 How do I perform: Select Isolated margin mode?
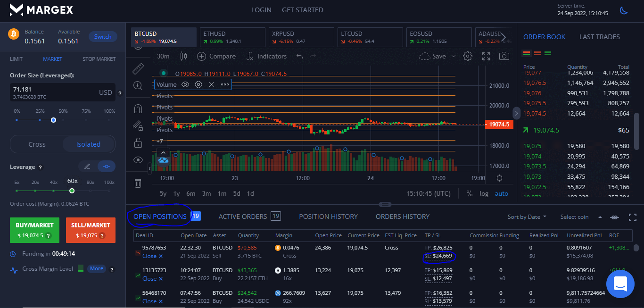pos(89,144)
